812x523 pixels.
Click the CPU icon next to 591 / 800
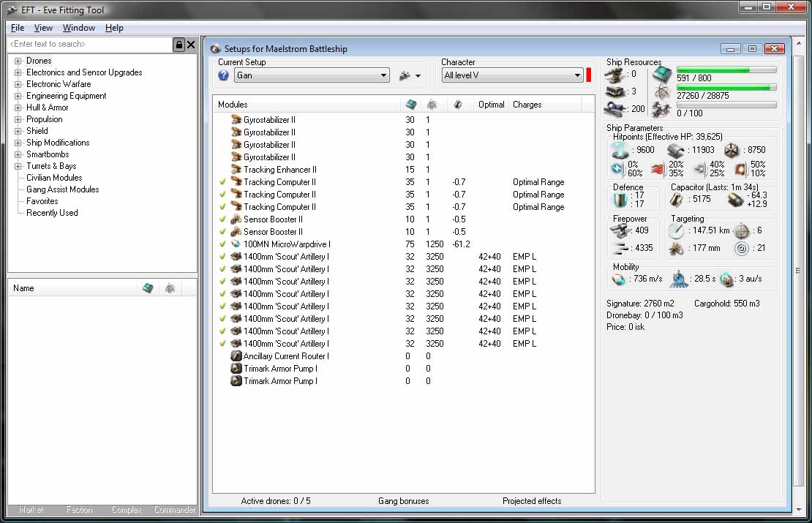[661, 75]
